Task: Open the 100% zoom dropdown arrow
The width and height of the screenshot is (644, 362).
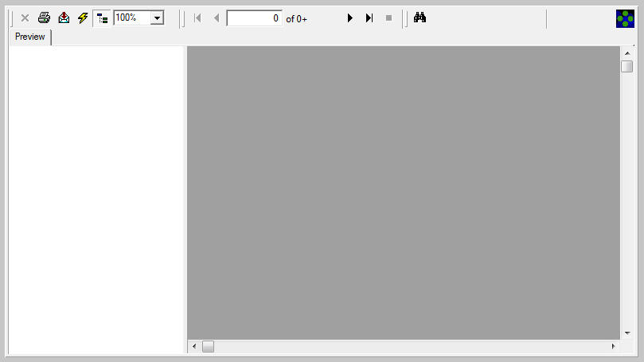Action: pyautogui.click(x=157, y=18)
